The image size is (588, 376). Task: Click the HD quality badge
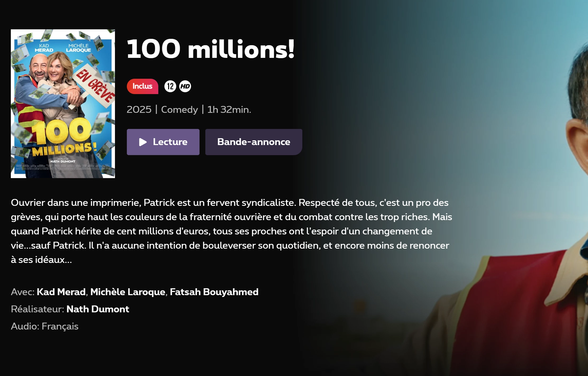(x=185, y=86)
